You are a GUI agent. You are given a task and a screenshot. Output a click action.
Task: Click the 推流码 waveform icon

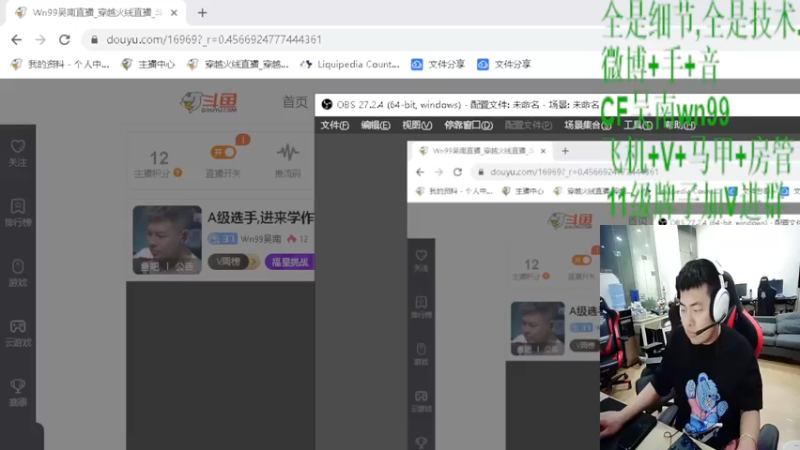pyautogui.click(x=288, y=152)
